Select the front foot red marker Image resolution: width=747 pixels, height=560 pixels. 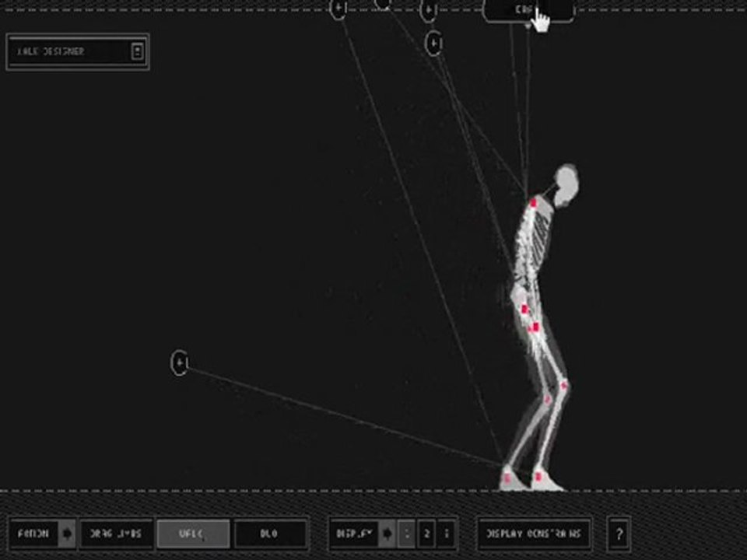(538, 476)
